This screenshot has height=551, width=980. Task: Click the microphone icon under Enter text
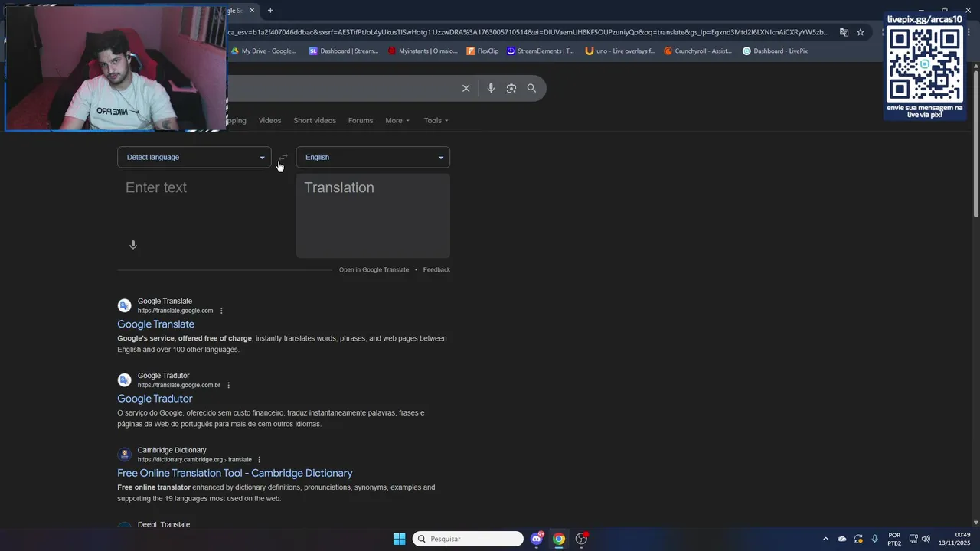(133, 245)
